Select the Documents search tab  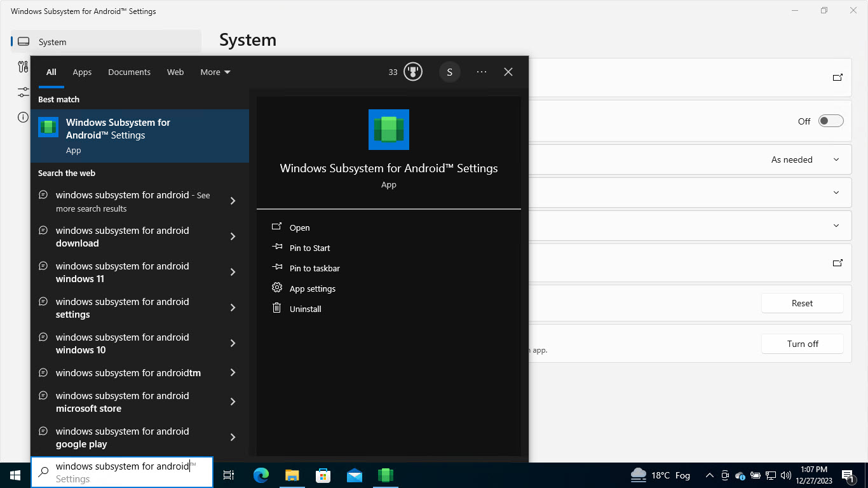click(x=129, y=72)
